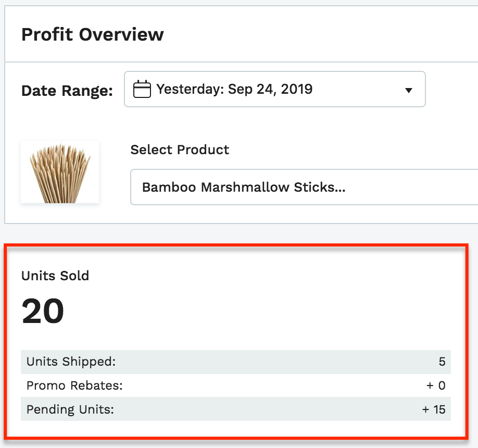Image resolution: width=478 pixels, height=448 pixels.
Task: Click the Units Shipped value 5
Action: pos(442,362)
